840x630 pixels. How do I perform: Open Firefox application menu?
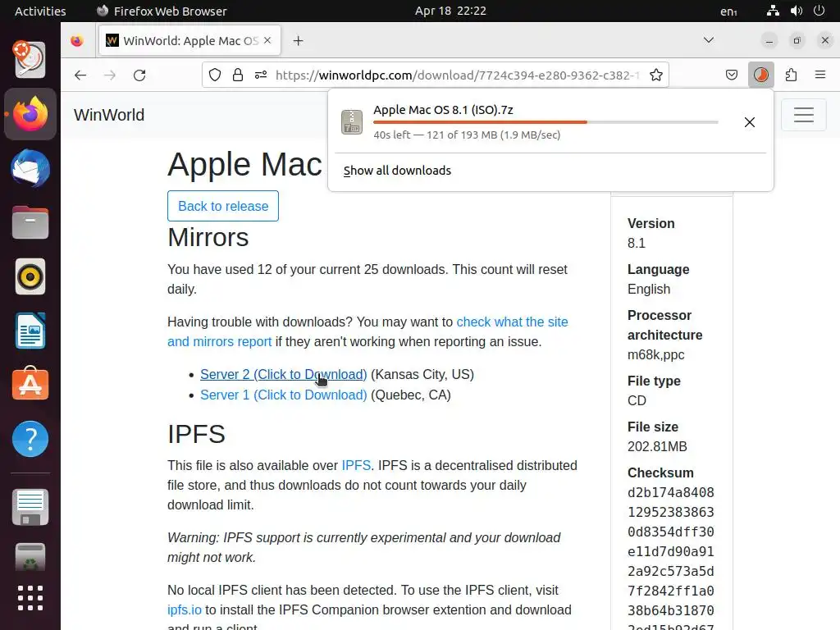[820, 75]
